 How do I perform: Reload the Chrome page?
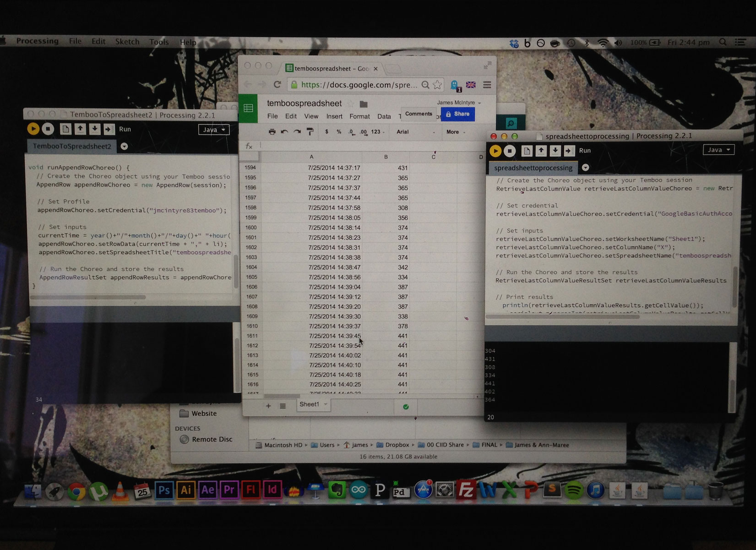pyautogui.click(x=277, y=85)
